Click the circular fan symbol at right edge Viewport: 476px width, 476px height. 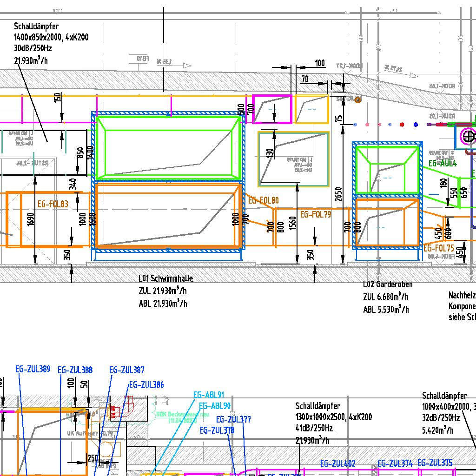coord(467,137)
